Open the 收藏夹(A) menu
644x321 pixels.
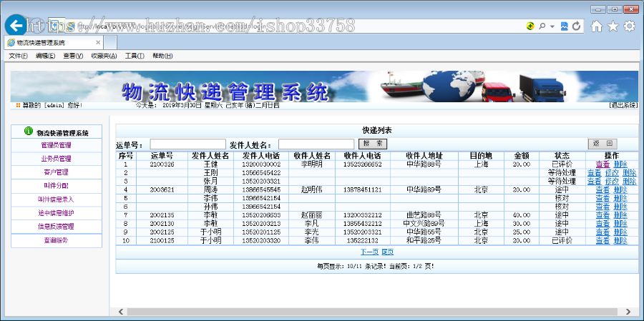[104, 56]
